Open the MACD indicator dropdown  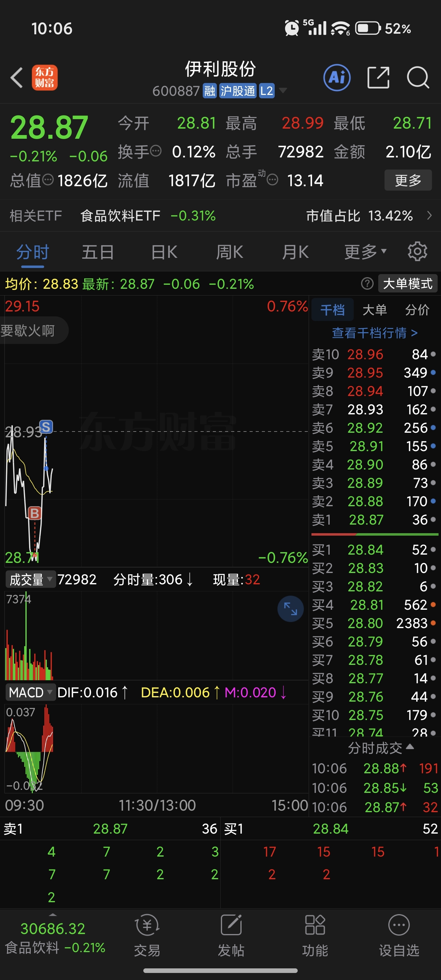click(30, 692)
